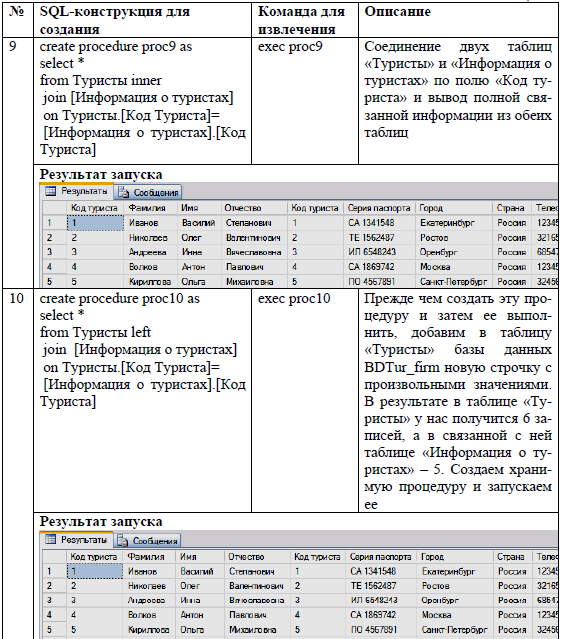Click SQL-конструкция для создания heading
Image resolution: width=561 pixels, height=639 pixels.
pos(114,20)
